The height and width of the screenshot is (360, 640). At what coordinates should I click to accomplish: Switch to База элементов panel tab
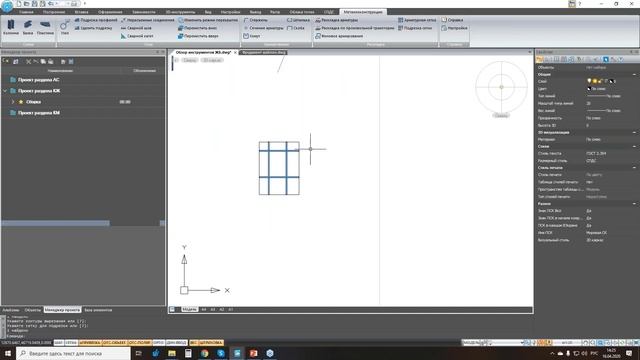(98, 310)
